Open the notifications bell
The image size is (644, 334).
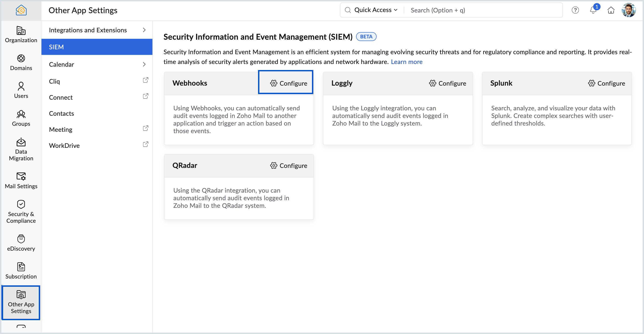coord(593,10)
